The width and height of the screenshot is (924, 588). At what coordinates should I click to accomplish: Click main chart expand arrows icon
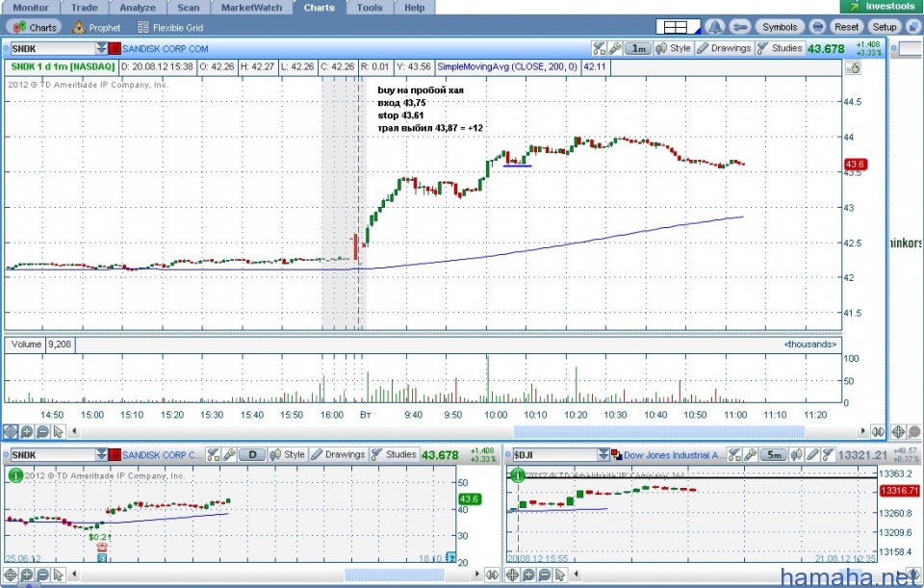[878, 431]
